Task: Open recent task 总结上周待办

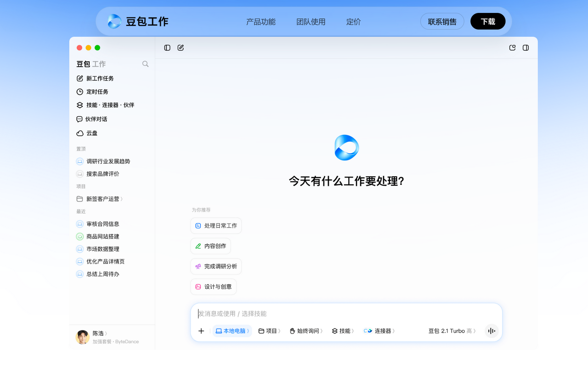Action: 98,274
